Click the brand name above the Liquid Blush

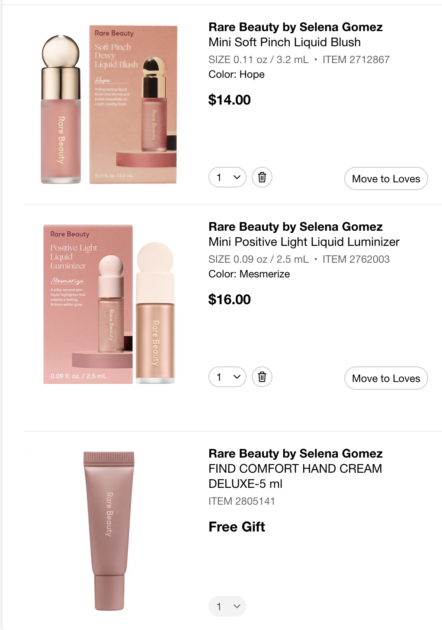(x=295, y=27)
